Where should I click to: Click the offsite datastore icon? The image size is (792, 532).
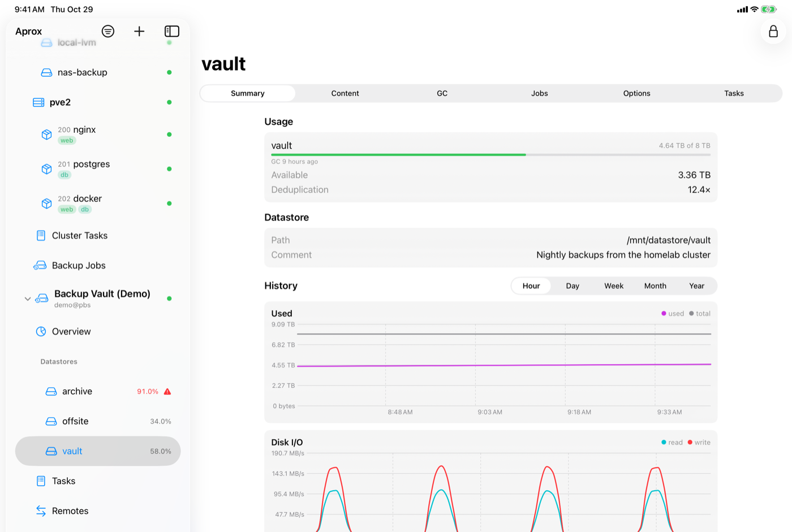51,421
